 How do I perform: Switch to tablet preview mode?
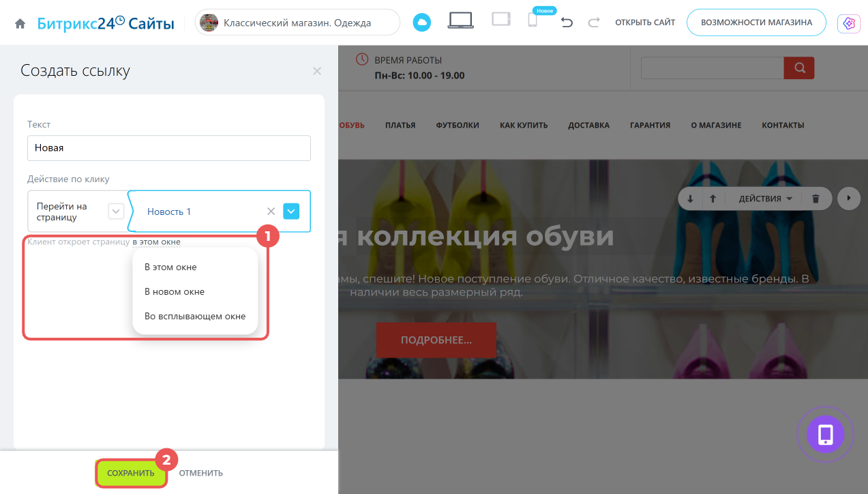(501, 20)
